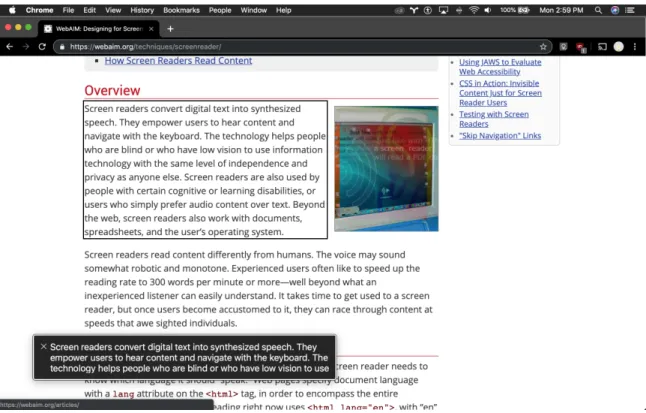Open the Window menu
This screenshot has height=413, width=646.
pyautogui.click(x=254, y=10)
